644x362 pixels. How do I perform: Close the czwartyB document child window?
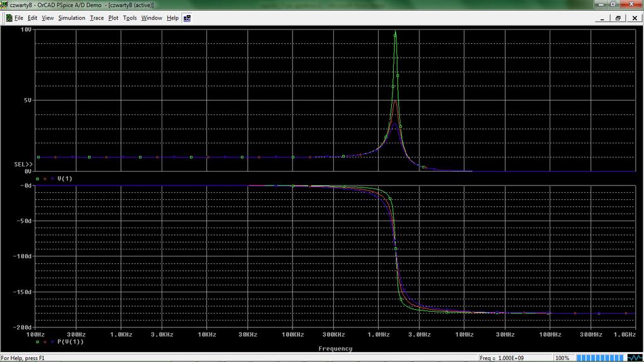coord(635,18)
